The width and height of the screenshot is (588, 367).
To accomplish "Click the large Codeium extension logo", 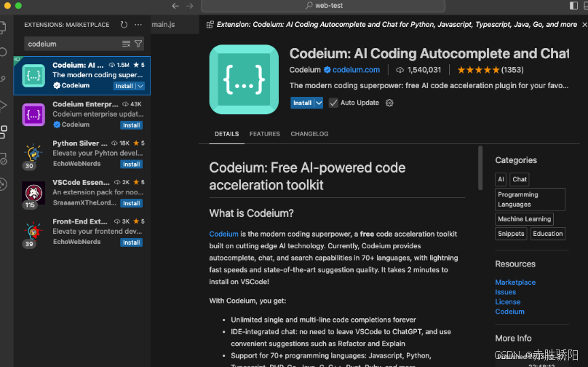I will coord(244,79).
